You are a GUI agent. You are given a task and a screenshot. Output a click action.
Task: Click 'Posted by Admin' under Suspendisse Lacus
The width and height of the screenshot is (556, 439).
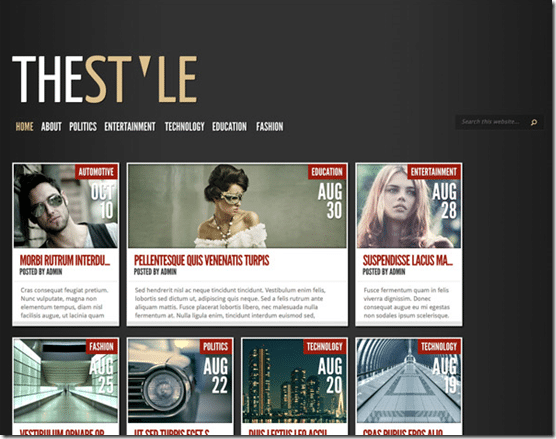coord(384,272)
